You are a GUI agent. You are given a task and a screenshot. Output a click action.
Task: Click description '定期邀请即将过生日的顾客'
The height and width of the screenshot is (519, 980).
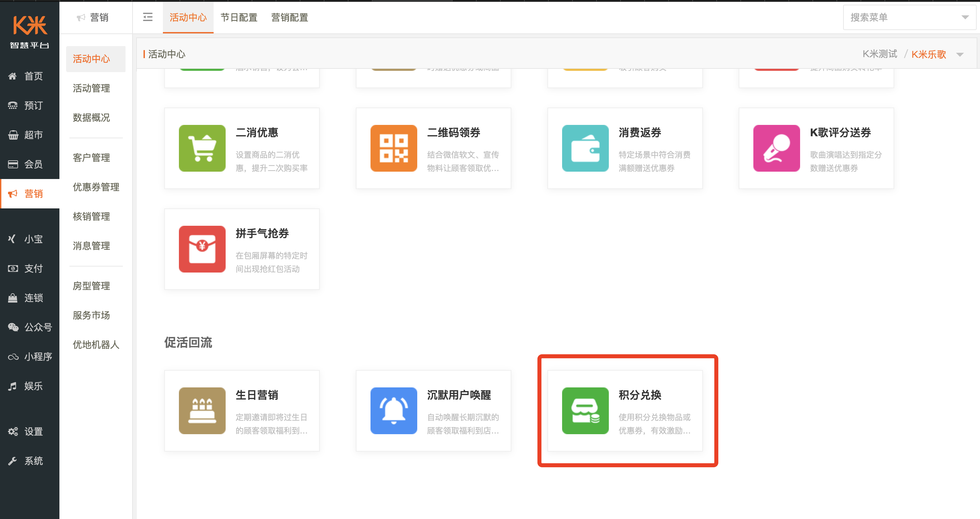coord(271,424)
